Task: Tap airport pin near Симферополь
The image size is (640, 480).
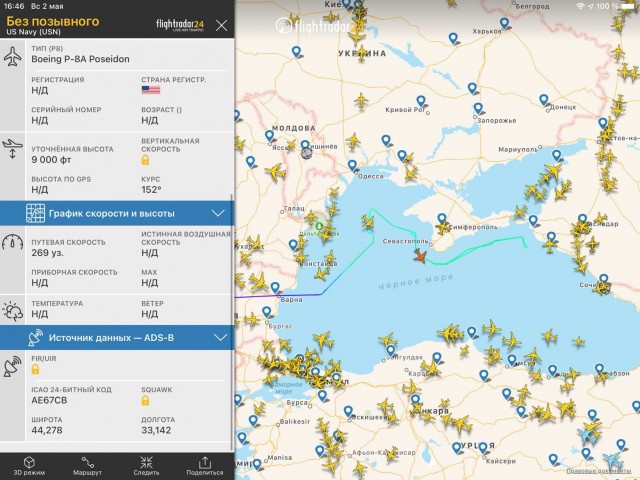Action: click(442, 218)
